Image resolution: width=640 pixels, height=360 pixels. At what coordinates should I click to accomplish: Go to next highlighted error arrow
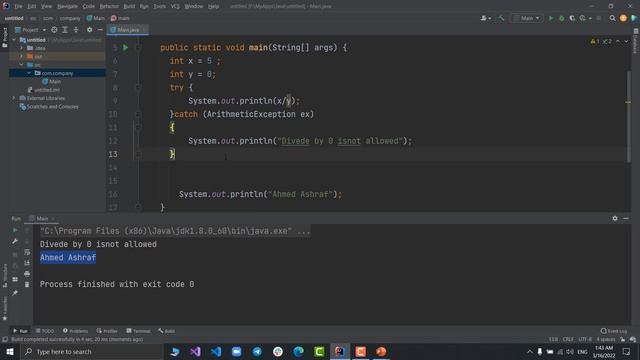pyautogui.click(x=626, y=41)
